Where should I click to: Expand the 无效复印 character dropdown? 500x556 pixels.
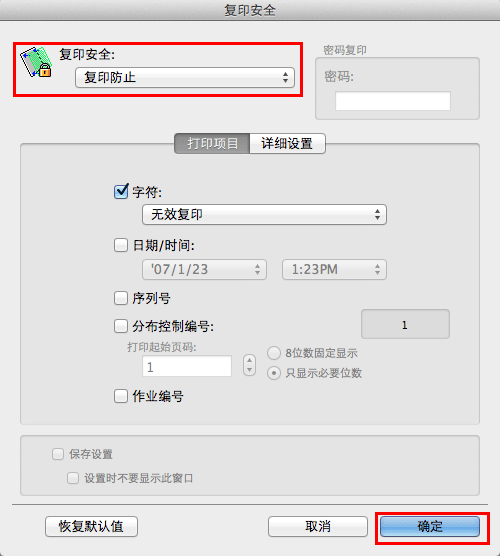coord(264,214)
